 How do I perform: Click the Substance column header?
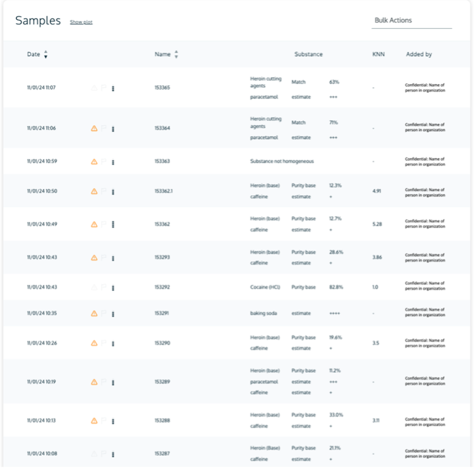[x=308, y=55]
